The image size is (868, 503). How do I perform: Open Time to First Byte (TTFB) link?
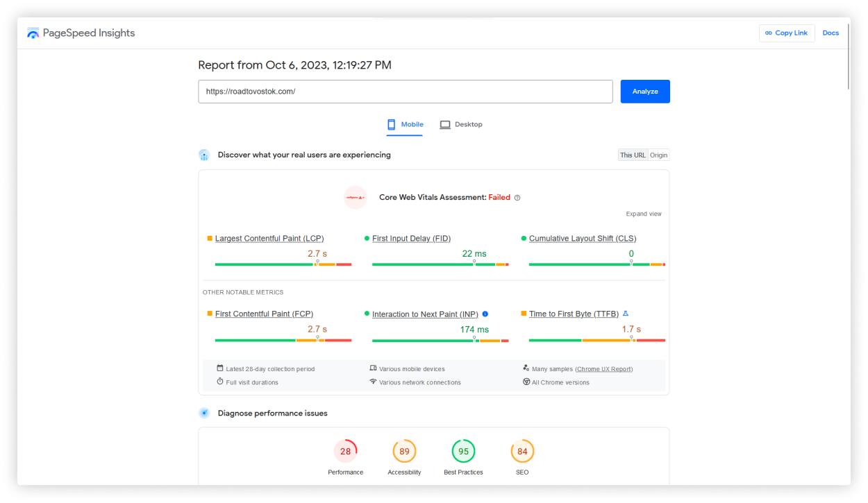pyautogui.click(x=574, y=314)
